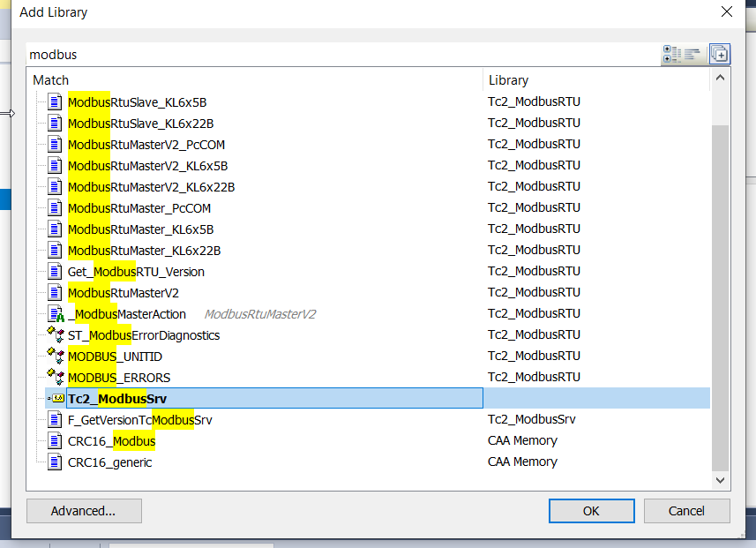Image resolution: width=756 pixels, height=548 pixels.
Task: Select ModbusRtuMaster_PcCOM entry
Action: tap(138, 208)
